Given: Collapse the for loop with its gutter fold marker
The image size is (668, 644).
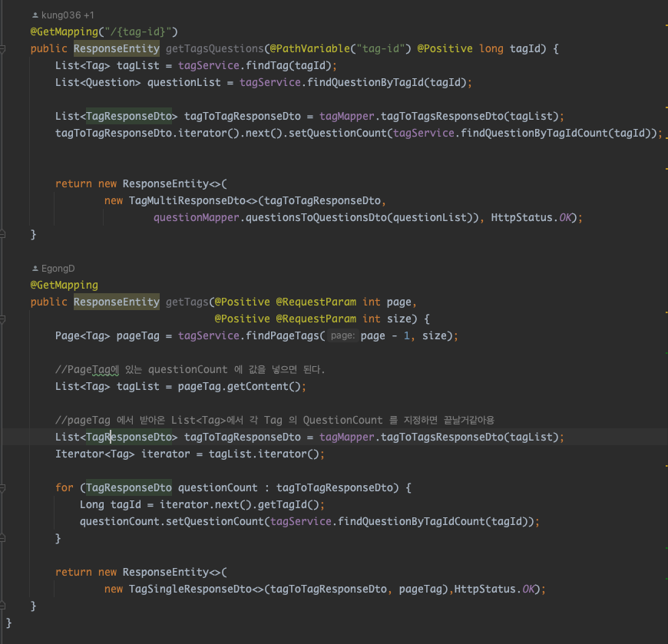Looking at the screenshot, I should (2, 488).
